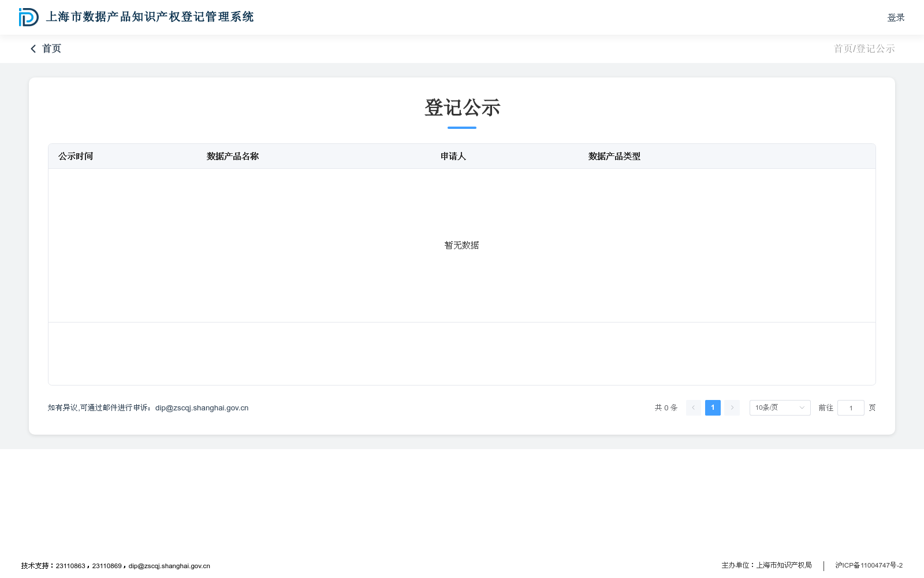Open the 10条/页 page size dropdown
Image resolution: width=924 pixels, height=578 pixels.
point(780,407)
